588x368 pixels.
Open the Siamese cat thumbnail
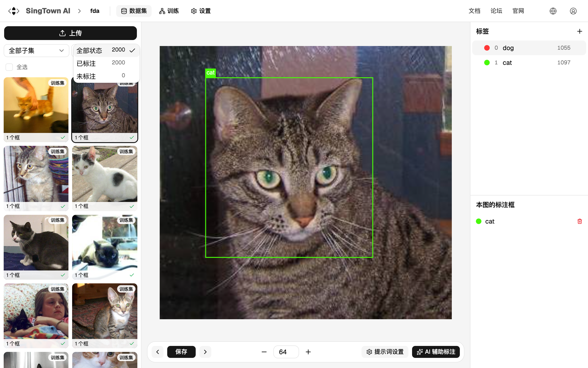pyautogui.click(x=105, y=247)
